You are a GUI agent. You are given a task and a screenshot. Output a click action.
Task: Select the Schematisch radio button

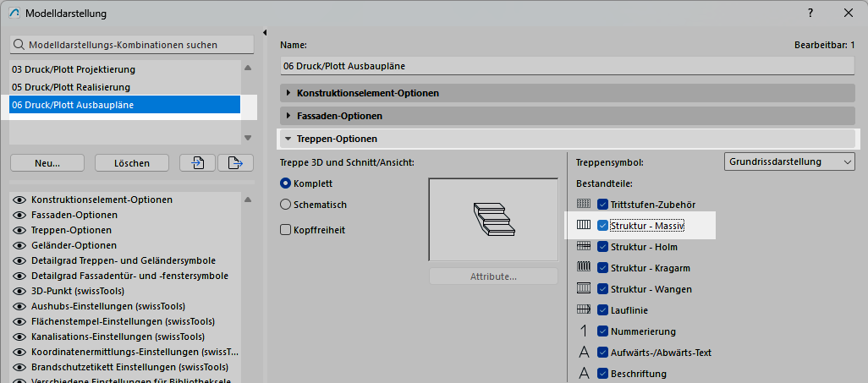[x=286, y=205]
